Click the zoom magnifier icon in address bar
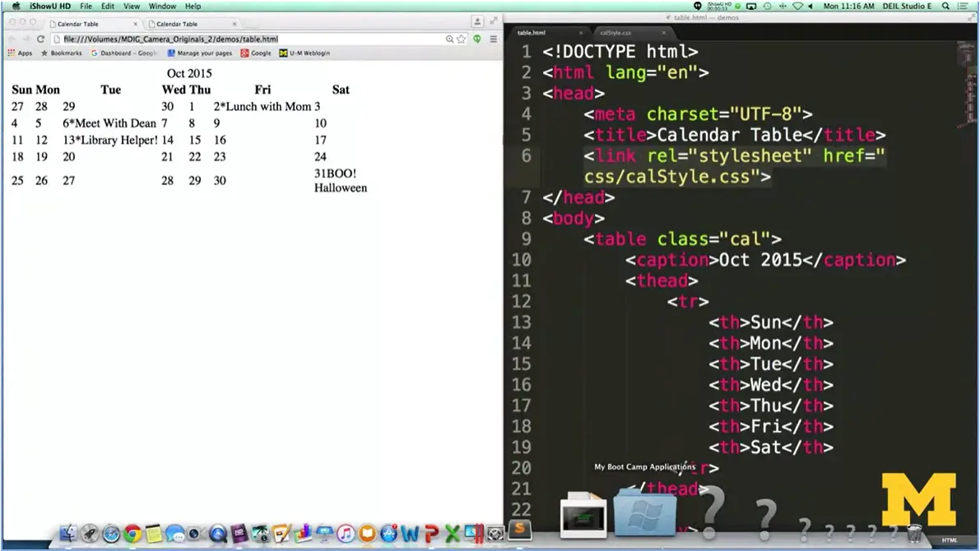Screen dimensions: 980x551 (449, 39)
